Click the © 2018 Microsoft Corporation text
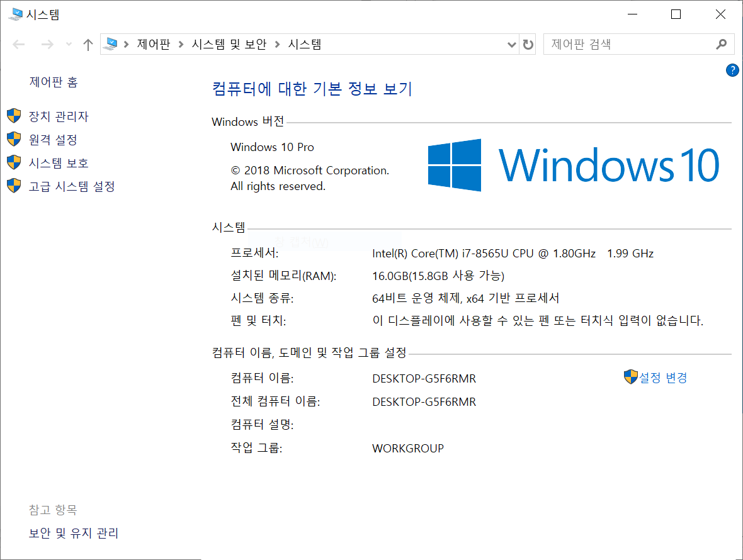Screen dimensions: 743x560 (310, 171)
